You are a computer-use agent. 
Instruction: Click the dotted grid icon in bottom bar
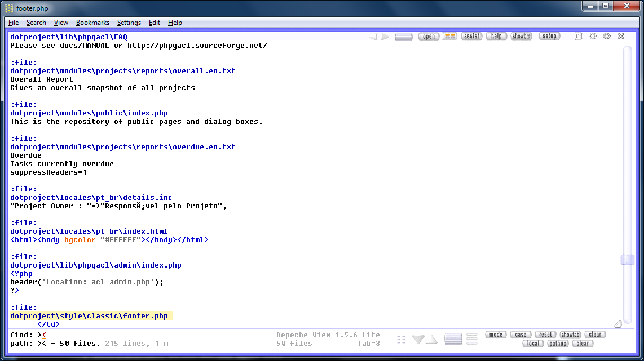[x=401, y=339]
